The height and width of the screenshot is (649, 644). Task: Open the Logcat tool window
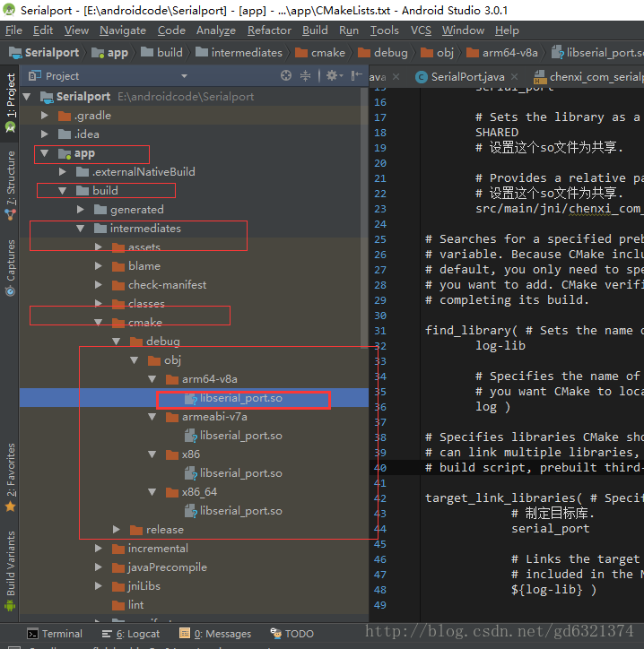click(x=131, y=634)
